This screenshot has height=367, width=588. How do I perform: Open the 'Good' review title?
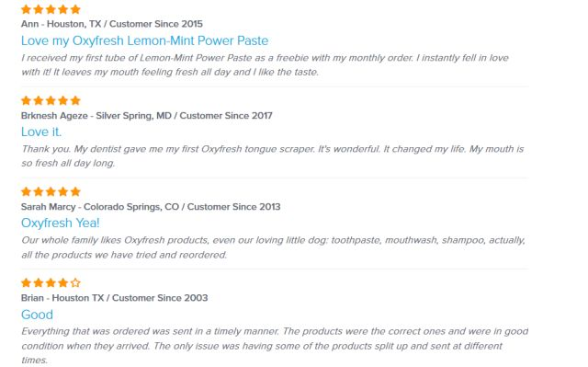coord(37,314)
